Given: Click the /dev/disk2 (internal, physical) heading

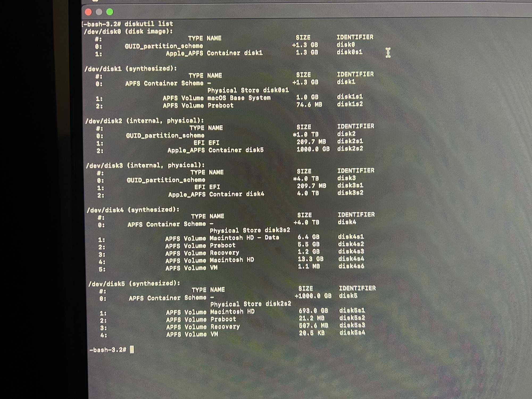Looking at the screenshot, I should click(144, 121).
